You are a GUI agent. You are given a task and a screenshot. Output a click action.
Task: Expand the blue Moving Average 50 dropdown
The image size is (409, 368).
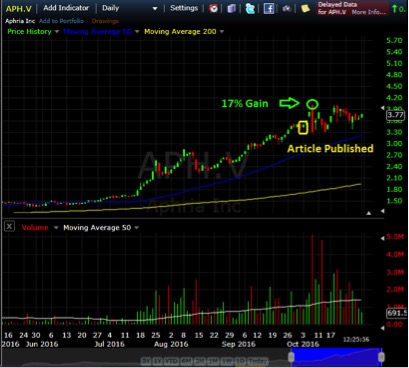click(137, 32)
